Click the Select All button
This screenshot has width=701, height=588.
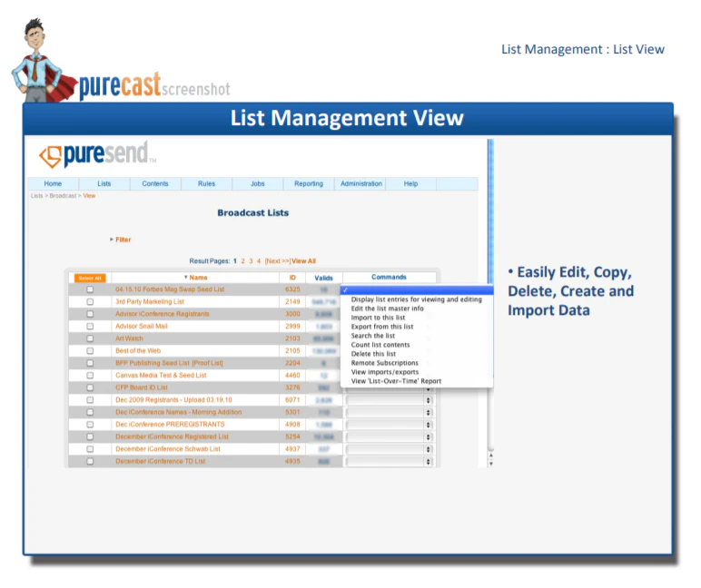[x=90, y=278]
